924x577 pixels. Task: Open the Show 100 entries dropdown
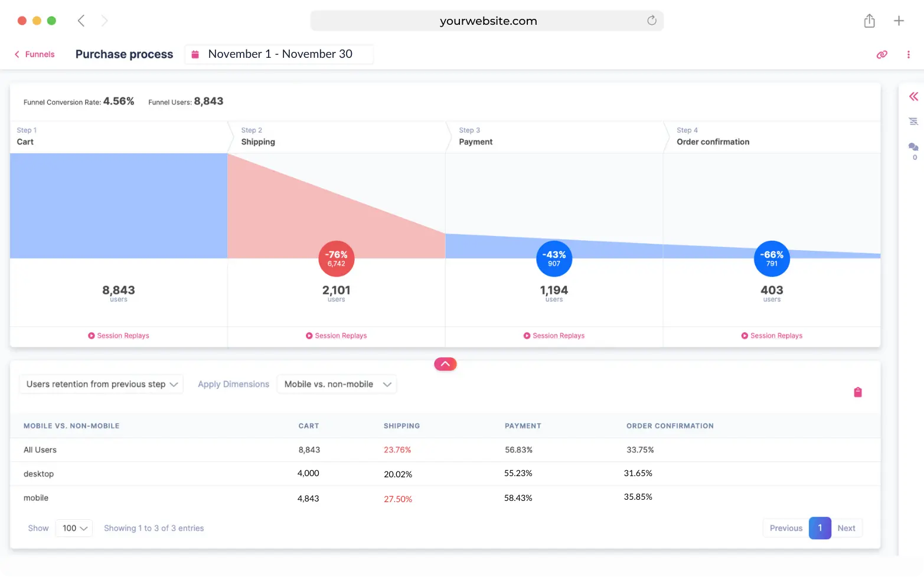[x=74, y=528]
